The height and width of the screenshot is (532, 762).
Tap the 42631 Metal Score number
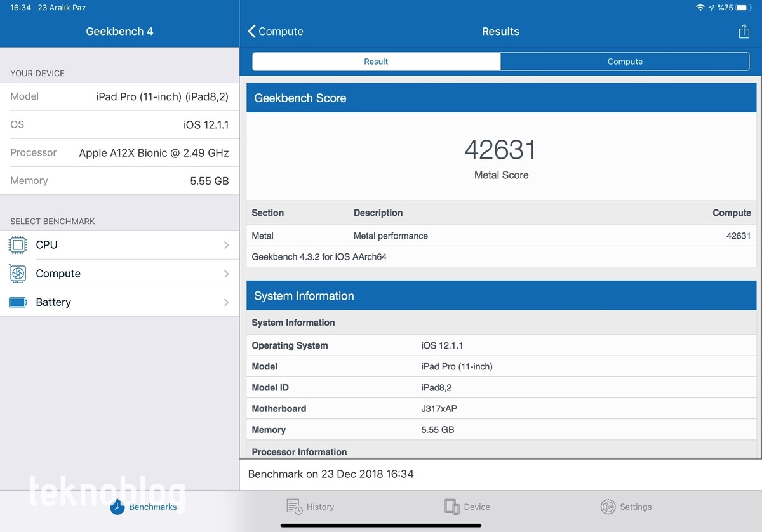coord(500,150)
